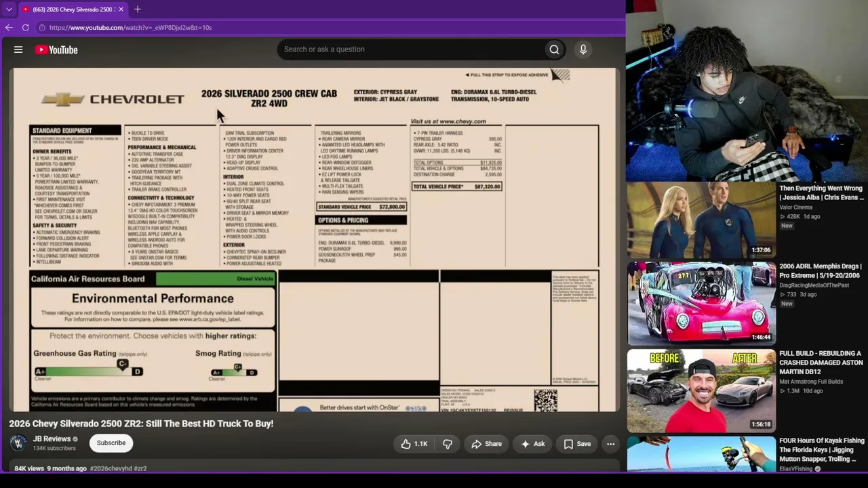Open the Valor Cinema channel
The image size is (868, 488).
tap(795, 207)
